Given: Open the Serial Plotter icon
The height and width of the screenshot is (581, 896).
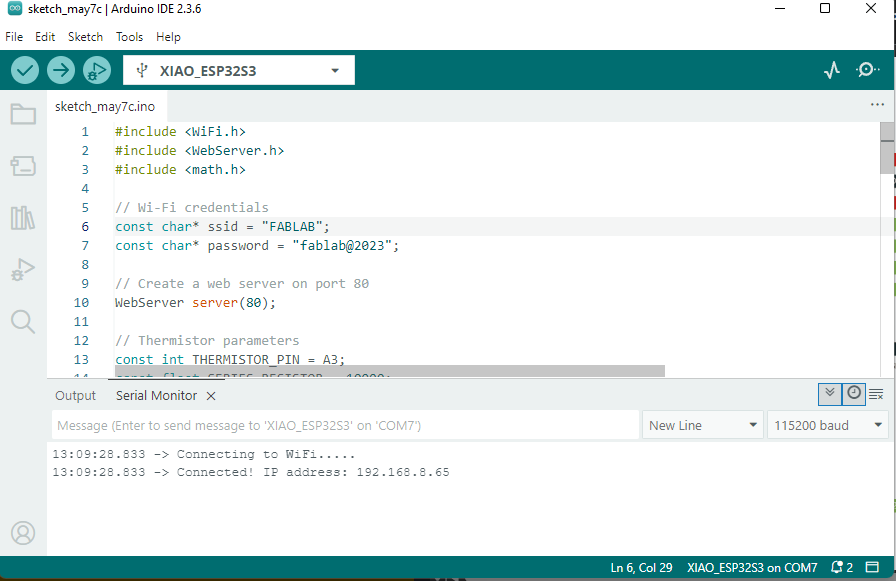Looking at the screenshot, I should pos(832,70).
